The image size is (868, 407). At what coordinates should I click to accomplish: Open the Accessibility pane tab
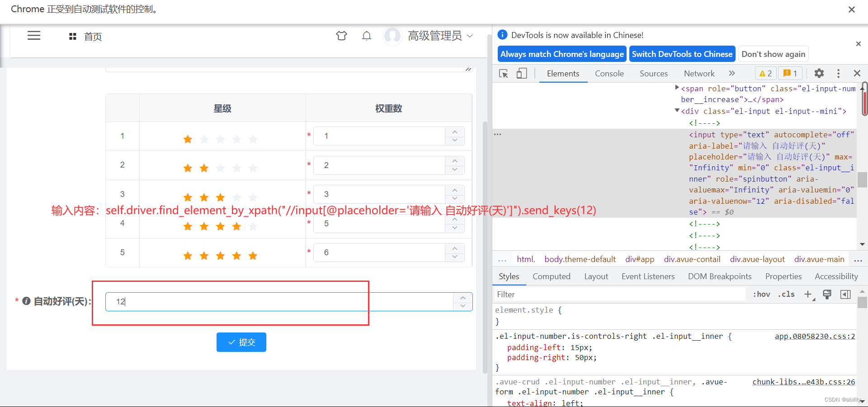click(x=836, y=276)
